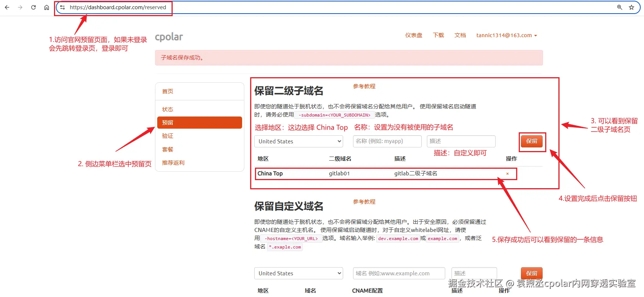Focus the address bar URL
This screenshot has width=644, height=297.
click(118, 7)
